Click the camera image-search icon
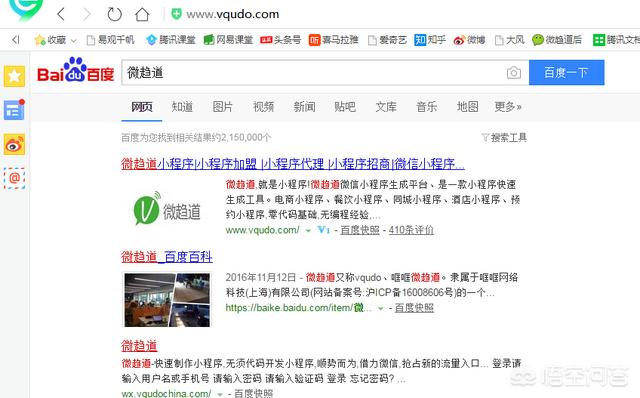The width and height of the screenshot is (640, 398). 514,73
